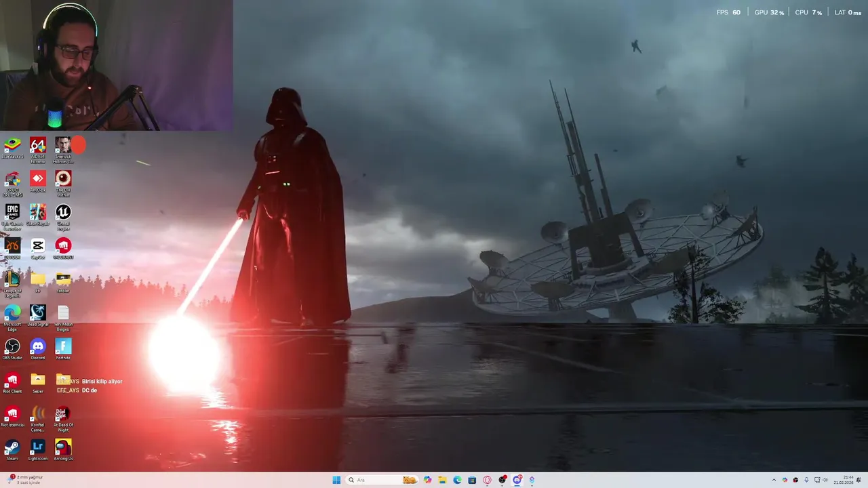Open the Windows Start menu
Image resolution: width=868 pixels, height=488 pixels.
[x=336, y=480]
